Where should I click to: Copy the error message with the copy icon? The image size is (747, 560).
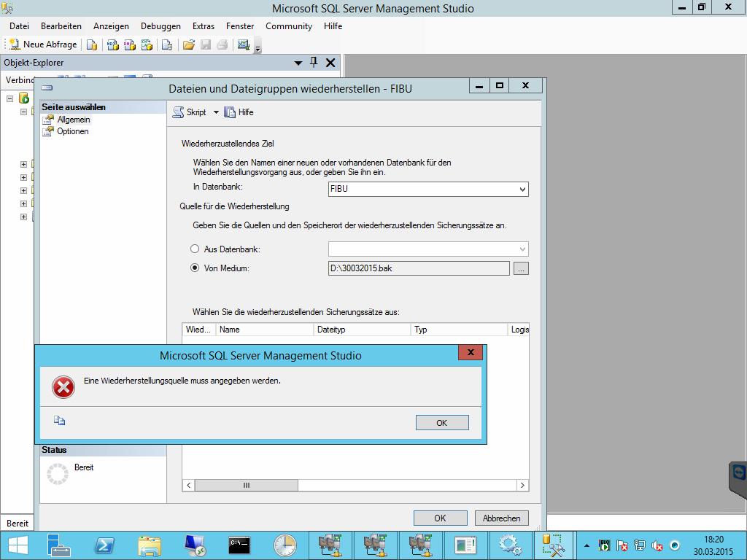coord(60,421)
